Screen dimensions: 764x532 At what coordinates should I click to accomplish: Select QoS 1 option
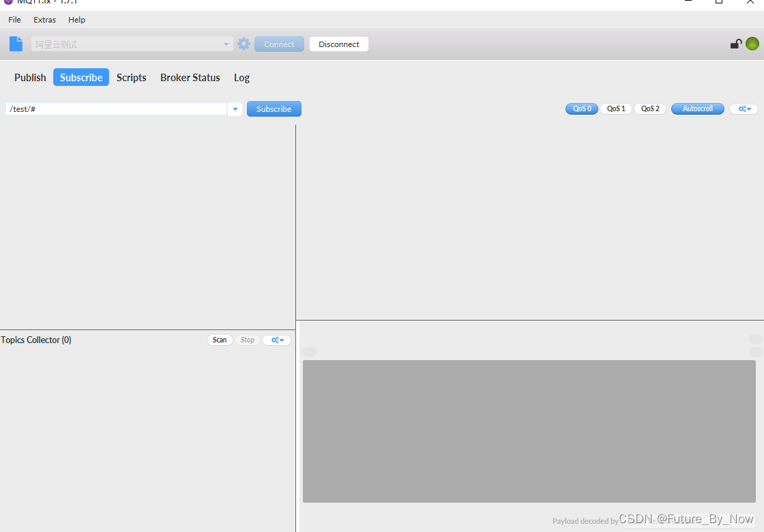click(x=616, y=108)
